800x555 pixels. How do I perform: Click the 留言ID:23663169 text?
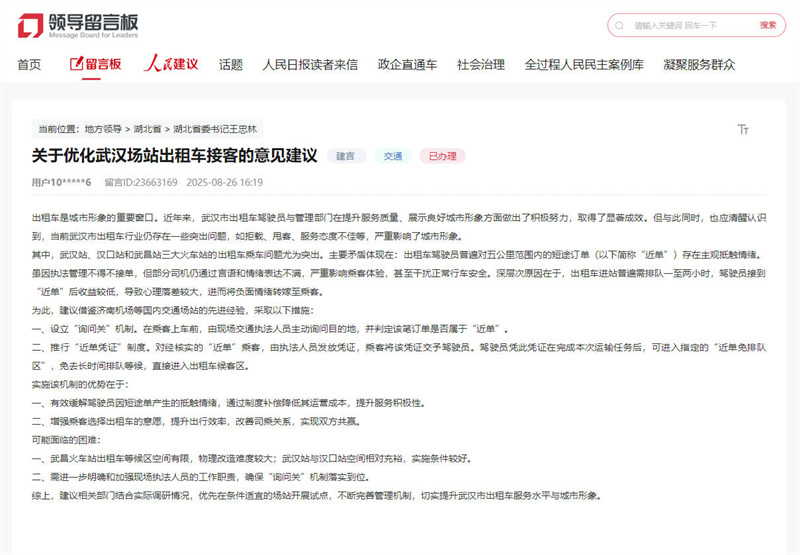coord(141,183)
